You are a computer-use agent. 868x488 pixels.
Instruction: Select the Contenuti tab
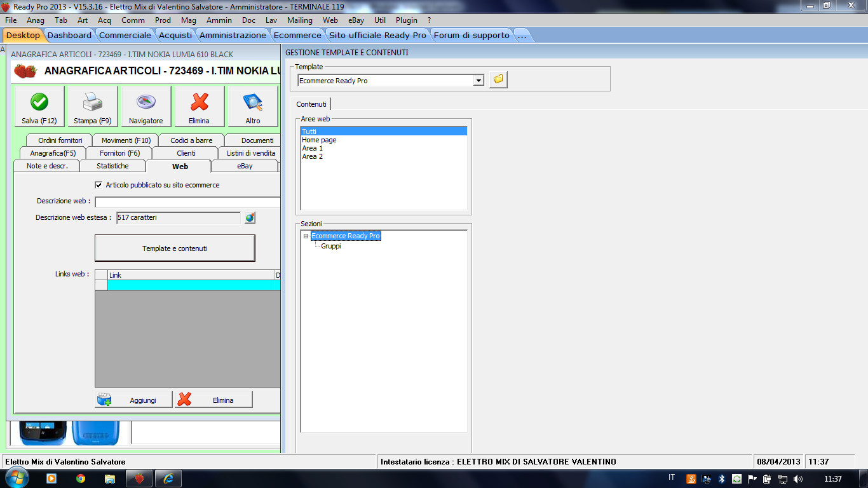311,104
